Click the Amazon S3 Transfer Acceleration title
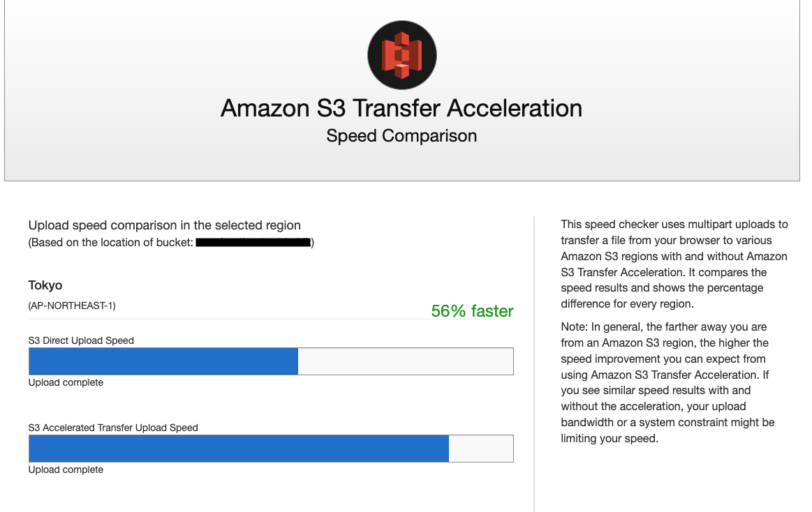Viewport: 812px width, 512px height. point(401,109)
